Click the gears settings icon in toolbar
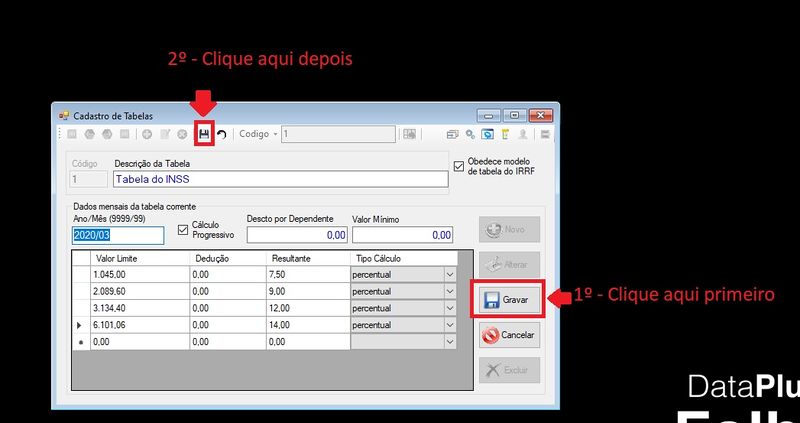Image resolution: width=800 pixels, height=423 pixels. [470, 135]
